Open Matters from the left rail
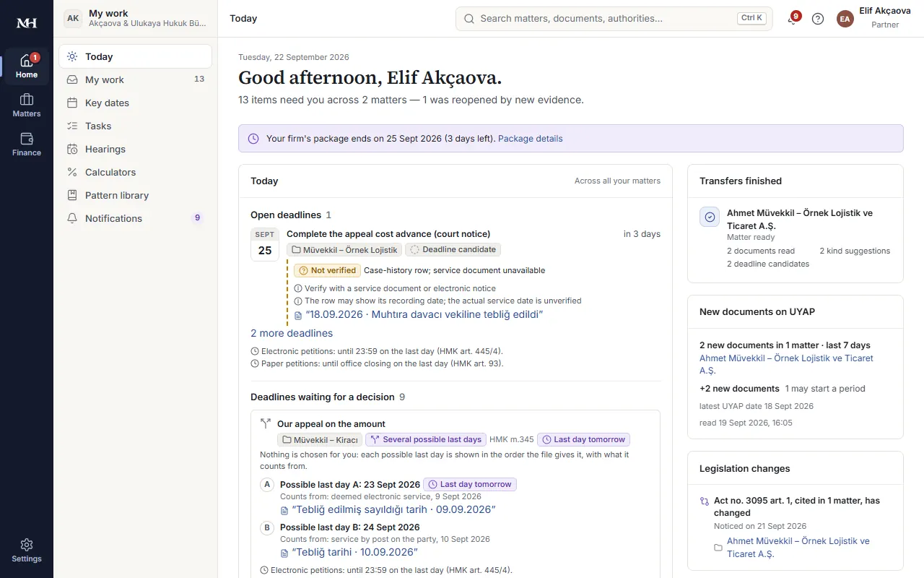This screenshot has height=578, width=924. pos(27,105)
